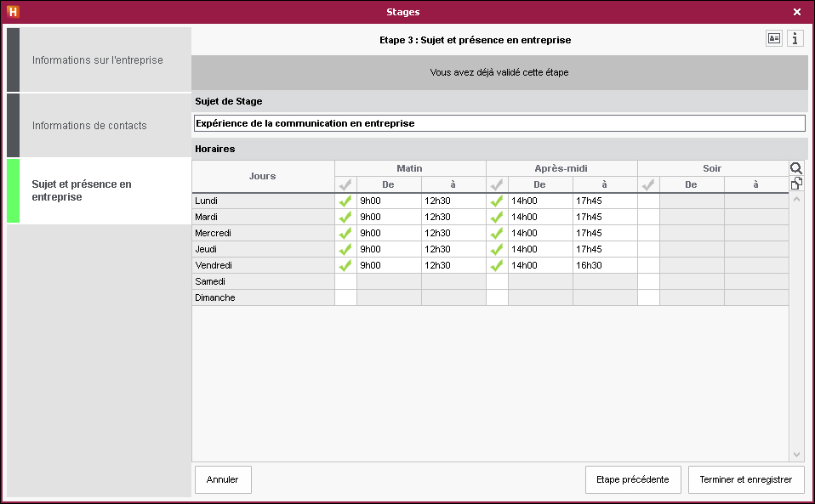Click the orange H application logo
This screenshot has height=504, width=815.
[13, 11]
